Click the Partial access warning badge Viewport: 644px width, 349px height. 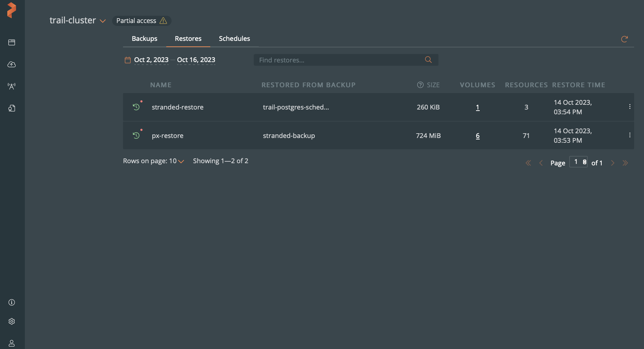[142, 21]
